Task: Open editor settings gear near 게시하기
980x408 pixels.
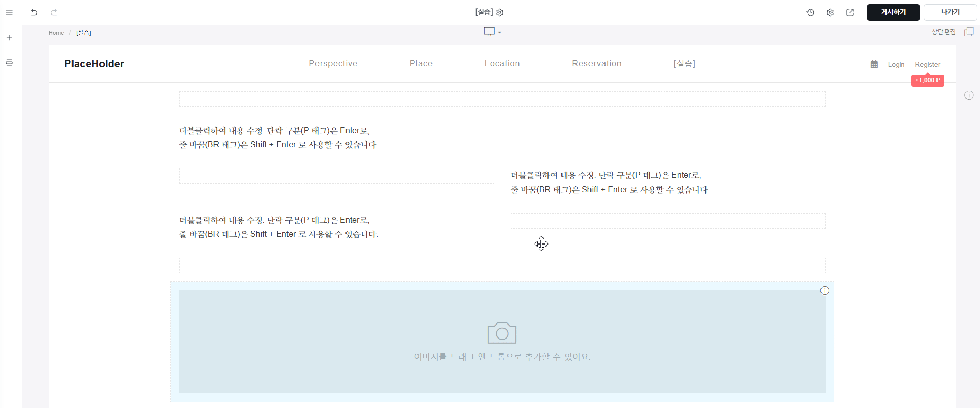Action: (x=830, y=12)
